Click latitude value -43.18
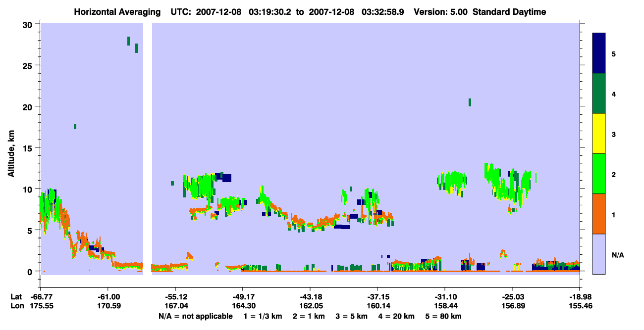644x330 pixels. [310, 296]
